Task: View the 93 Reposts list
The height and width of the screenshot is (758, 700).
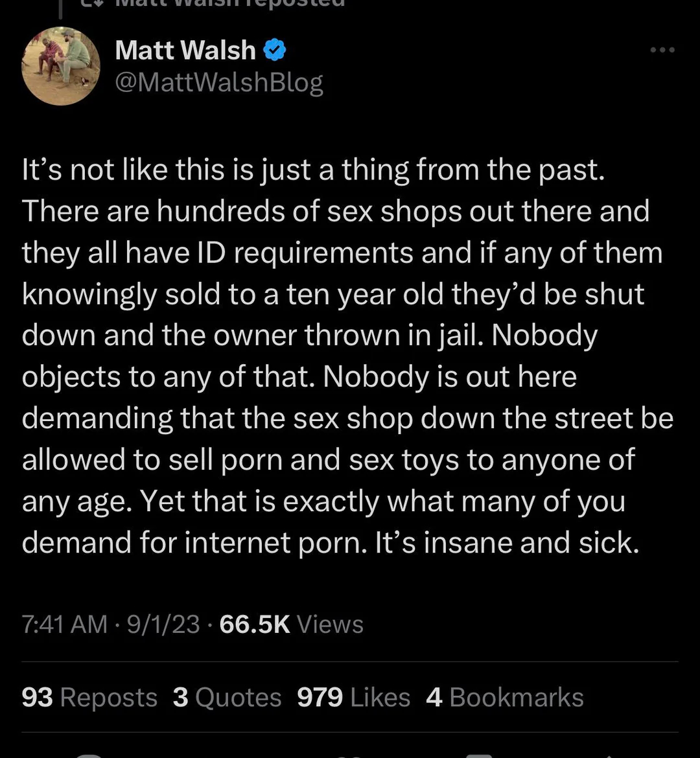Action: pos(89,697)
